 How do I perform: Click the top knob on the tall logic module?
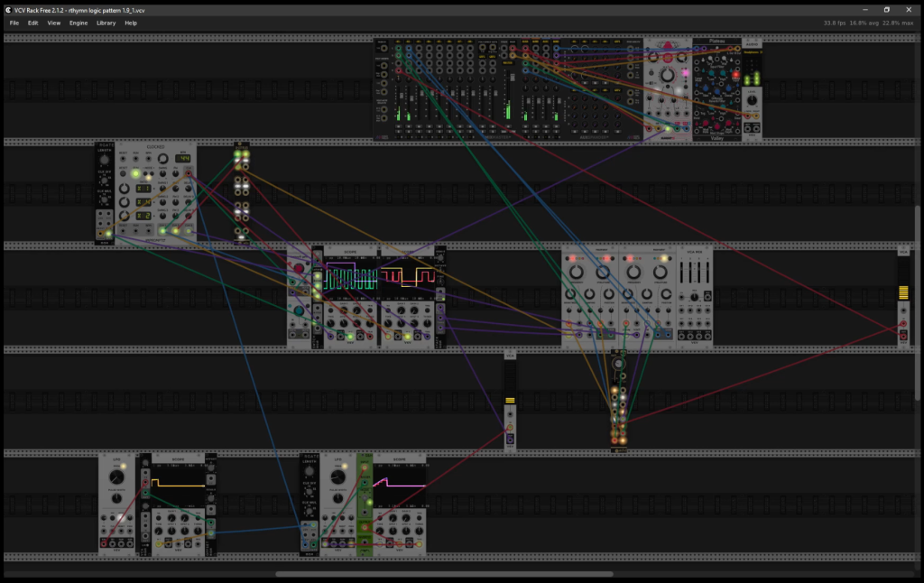[618, 364]
